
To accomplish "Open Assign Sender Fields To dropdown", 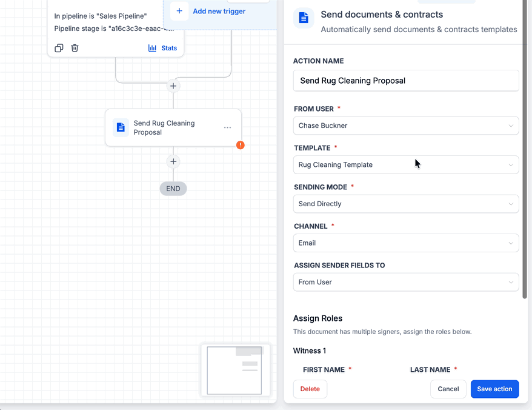I will click(406, 282).
